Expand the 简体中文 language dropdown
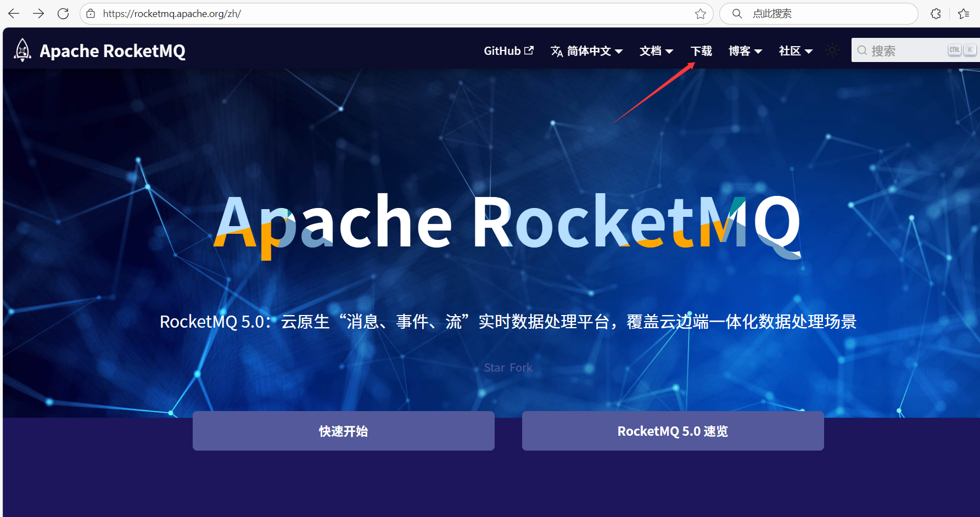 (586, 51)
